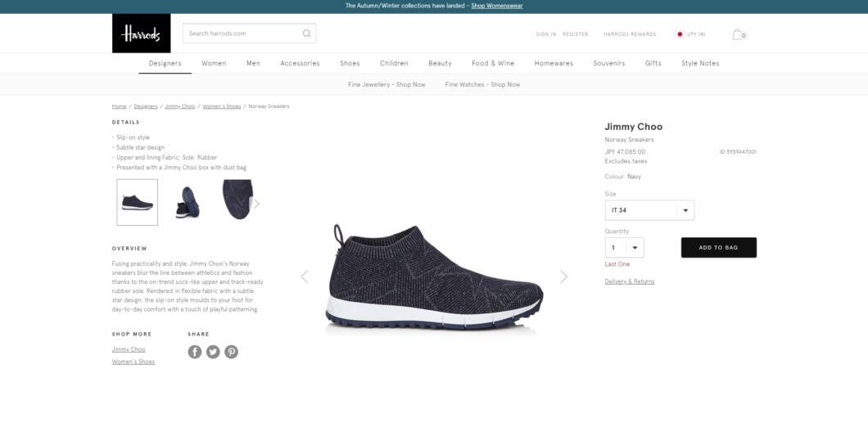Click the JPY 47,085.00 price

pos(625,152)
